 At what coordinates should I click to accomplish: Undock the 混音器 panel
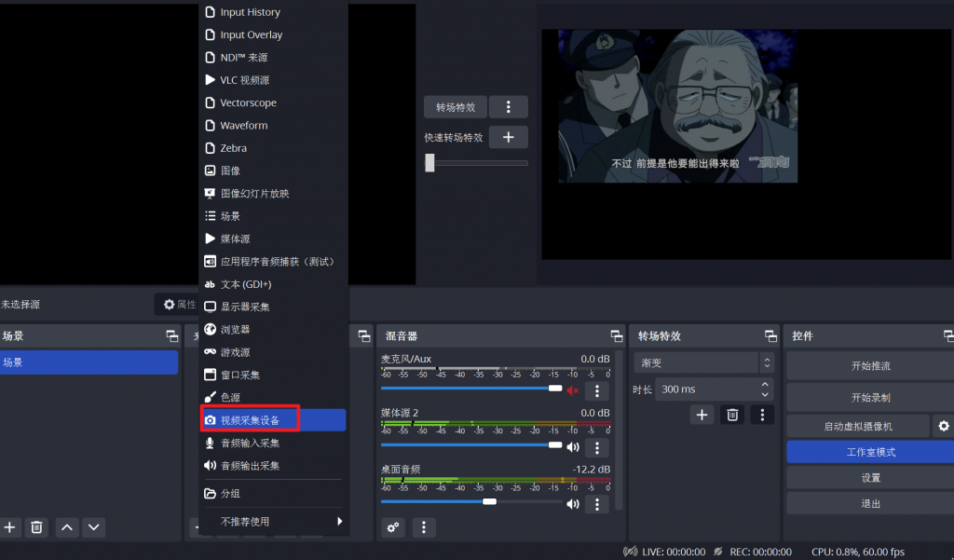[x=617, y=336]
